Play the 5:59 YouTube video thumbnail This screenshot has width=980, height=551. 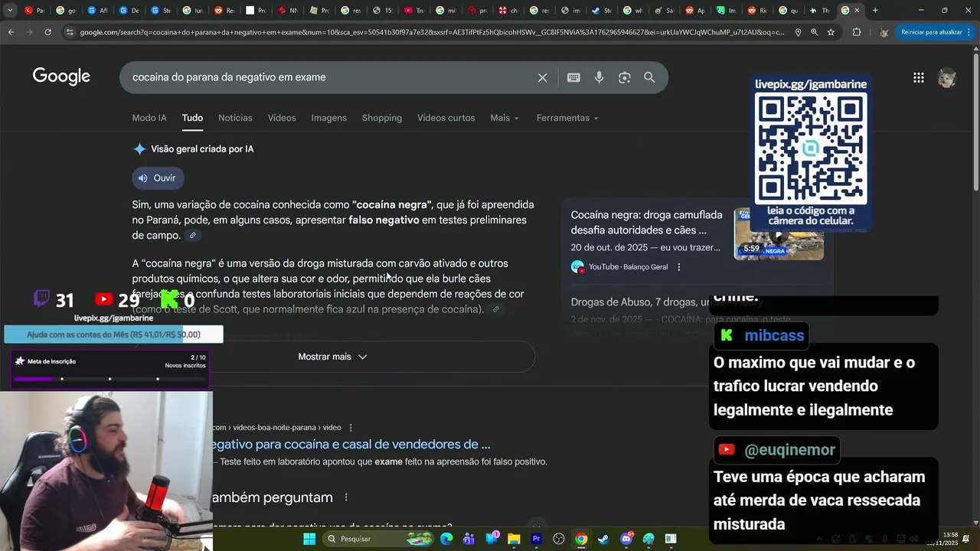(x=779, y=234)
